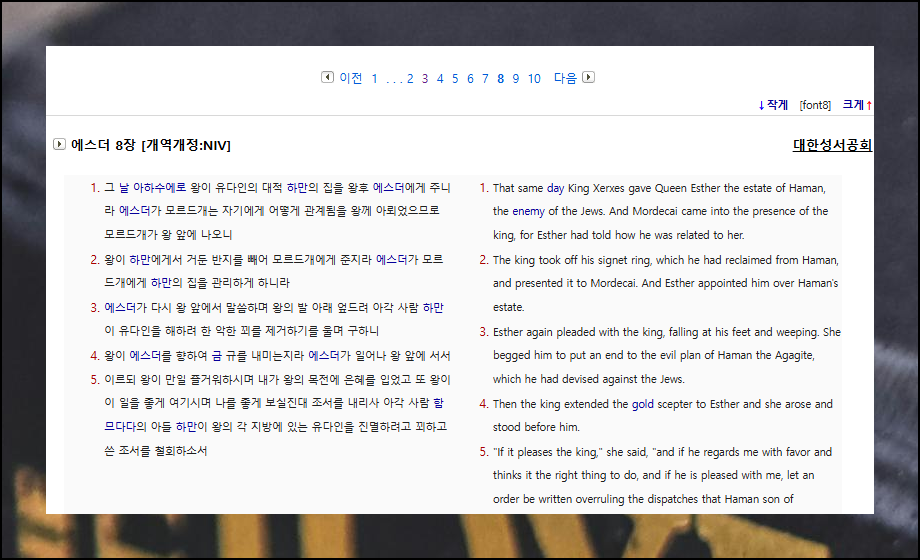Open chapter 7 in pagination
This screenshot has height=560, width=920.
485,79
